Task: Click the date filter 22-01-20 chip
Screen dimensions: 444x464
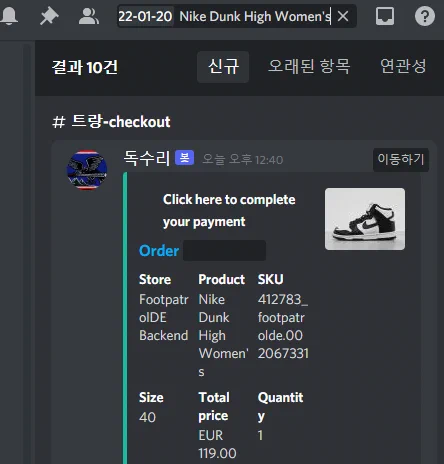Action: [x=145, y=16]
